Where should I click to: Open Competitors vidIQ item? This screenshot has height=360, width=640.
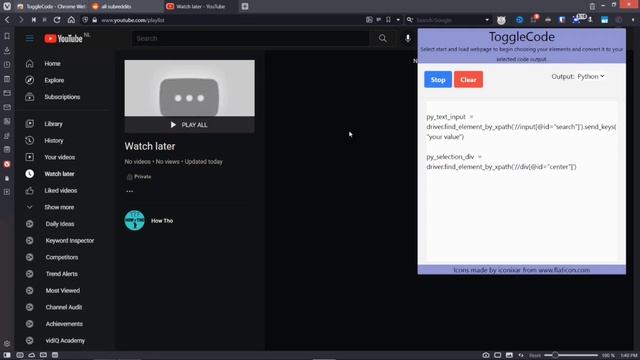click(x=62, y=258)
